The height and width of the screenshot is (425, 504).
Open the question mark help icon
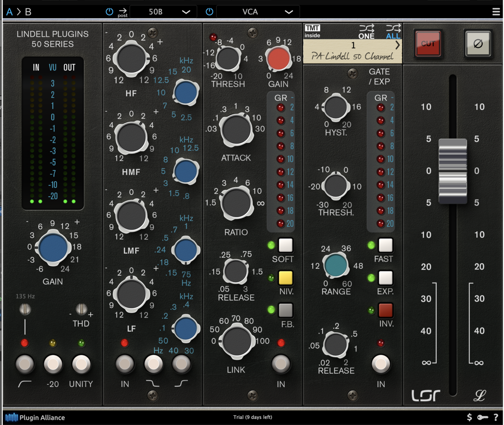coord(496,417)
